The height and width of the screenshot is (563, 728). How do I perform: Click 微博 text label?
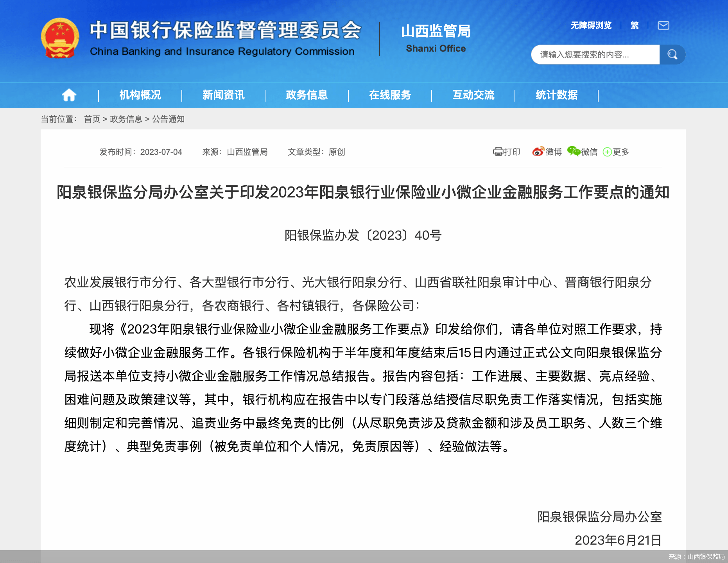pos(553,152)
